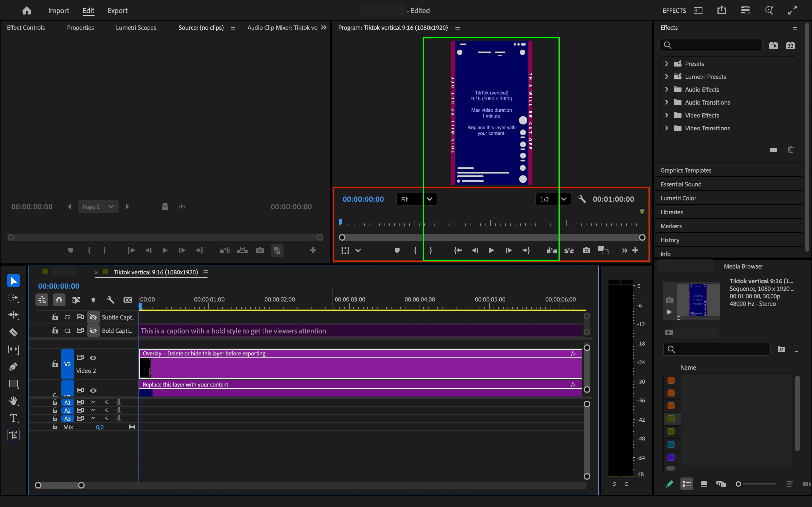The height and width of the screenshot is (507, 812).
Task: Select the Ripple Edit tool
Action: (x=13, y=315)
